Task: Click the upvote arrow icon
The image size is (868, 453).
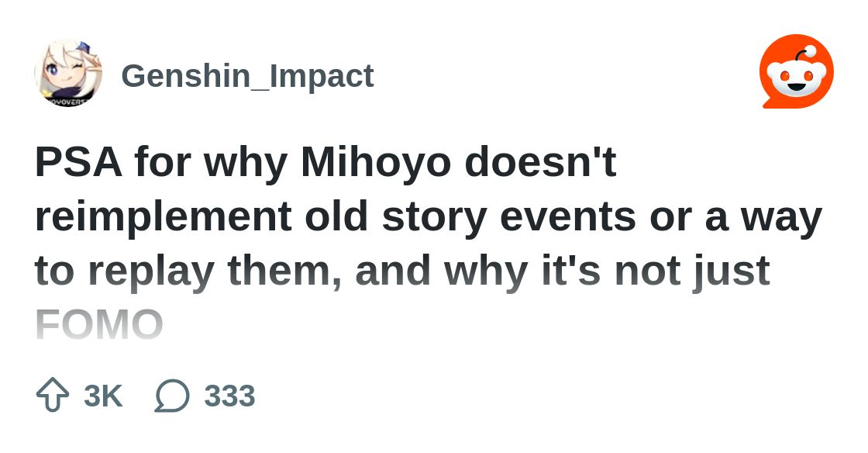Action: [53, 395]
